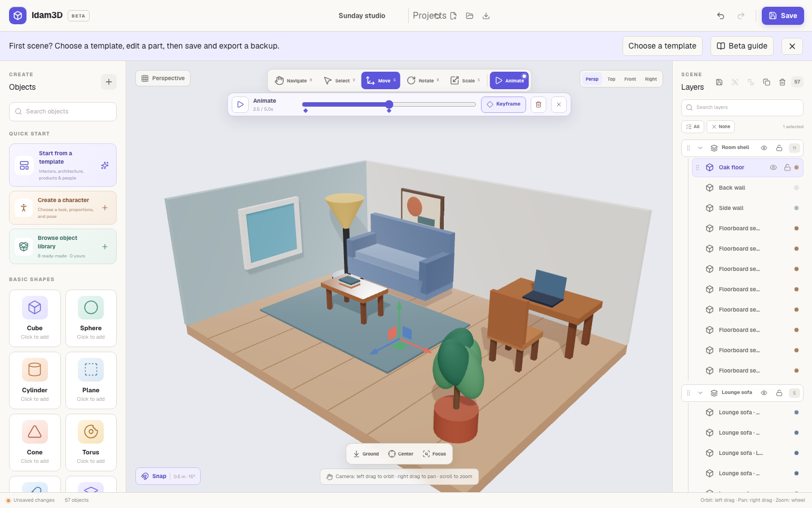Screen dimensions: 812x508
Task: Switch to the Rotate tool
Action: (423, 81)
